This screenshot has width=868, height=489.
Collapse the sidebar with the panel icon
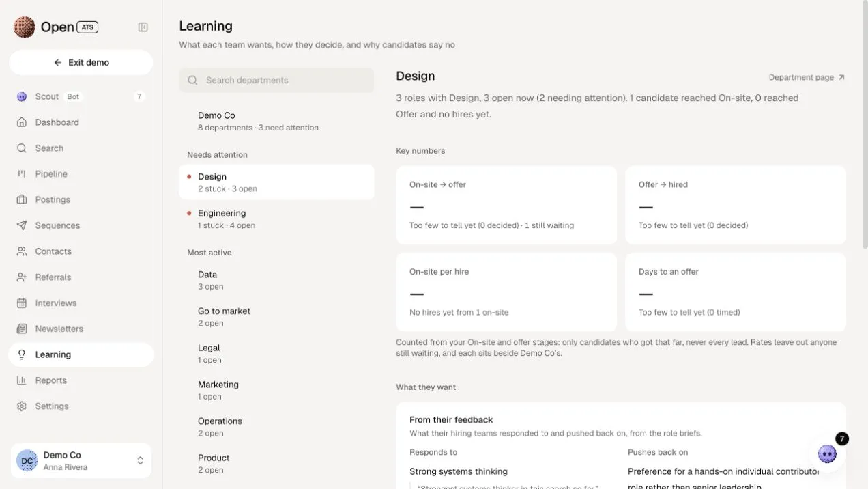click(x=143, y=27)
